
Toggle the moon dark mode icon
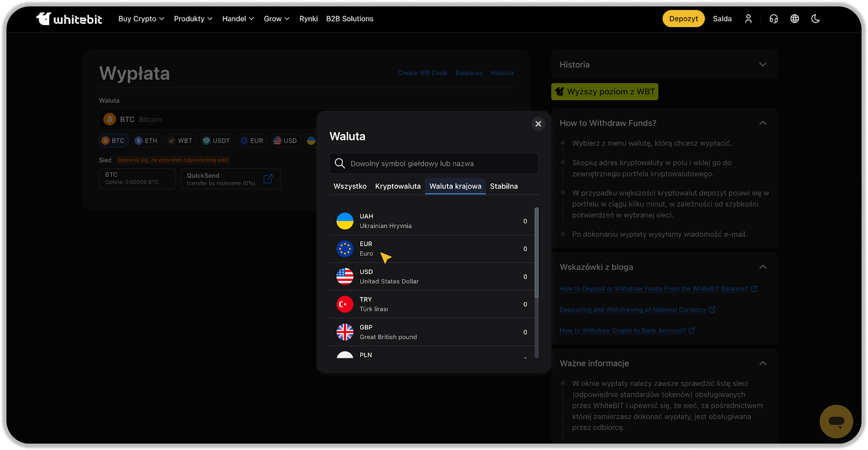pos(815,19)
